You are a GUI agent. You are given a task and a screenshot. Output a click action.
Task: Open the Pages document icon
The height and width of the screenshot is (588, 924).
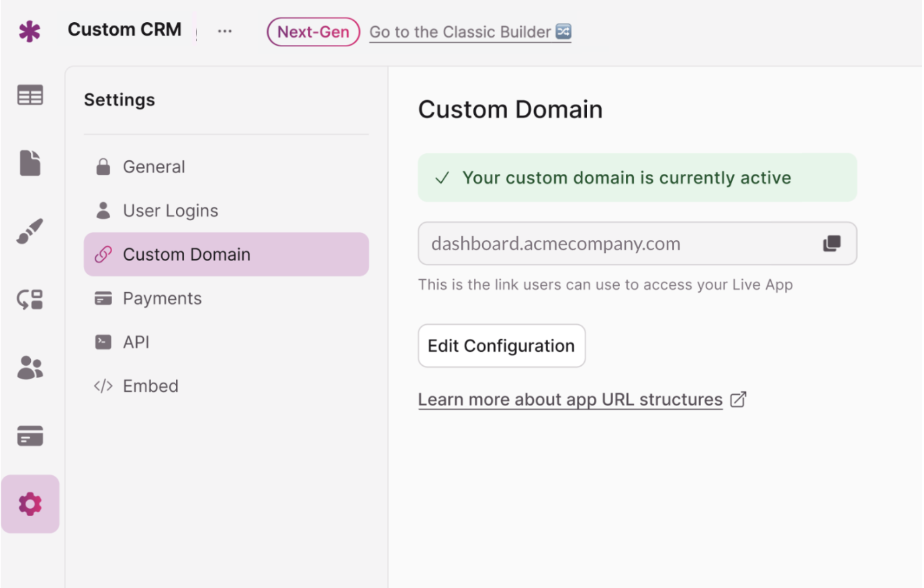[30, 163]
